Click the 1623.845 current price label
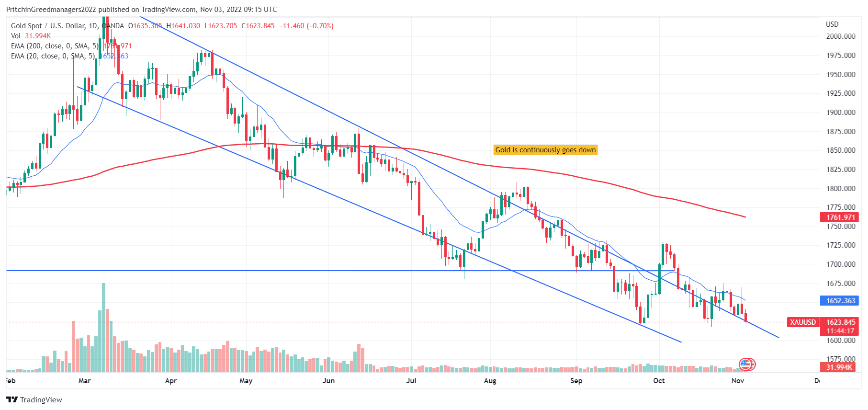The image size is (868, 410). (x=841, y=322)
